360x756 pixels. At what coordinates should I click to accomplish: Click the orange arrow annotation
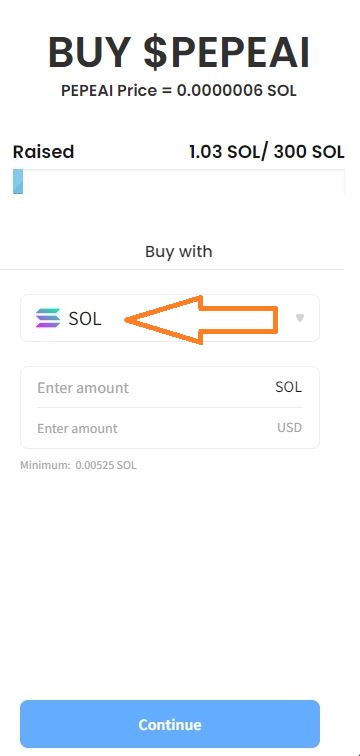tap(201, 320)
